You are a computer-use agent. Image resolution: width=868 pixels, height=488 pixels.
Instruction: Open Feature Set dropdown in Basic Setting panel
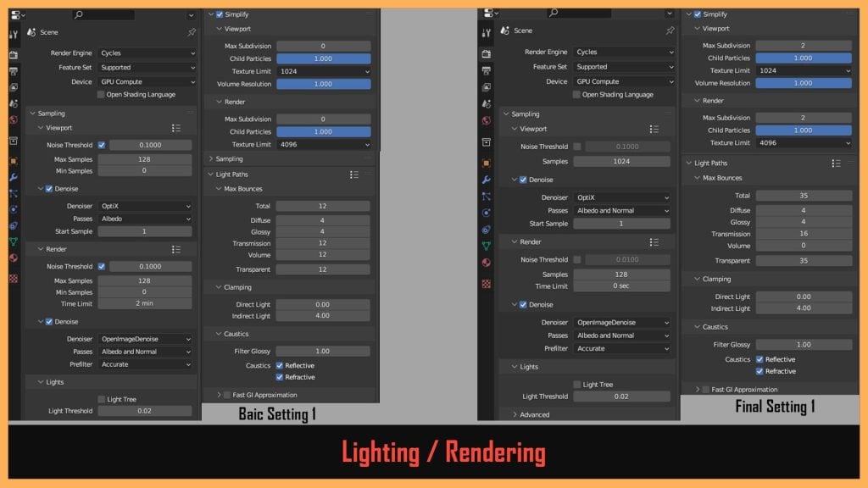[x=147, y=68]
